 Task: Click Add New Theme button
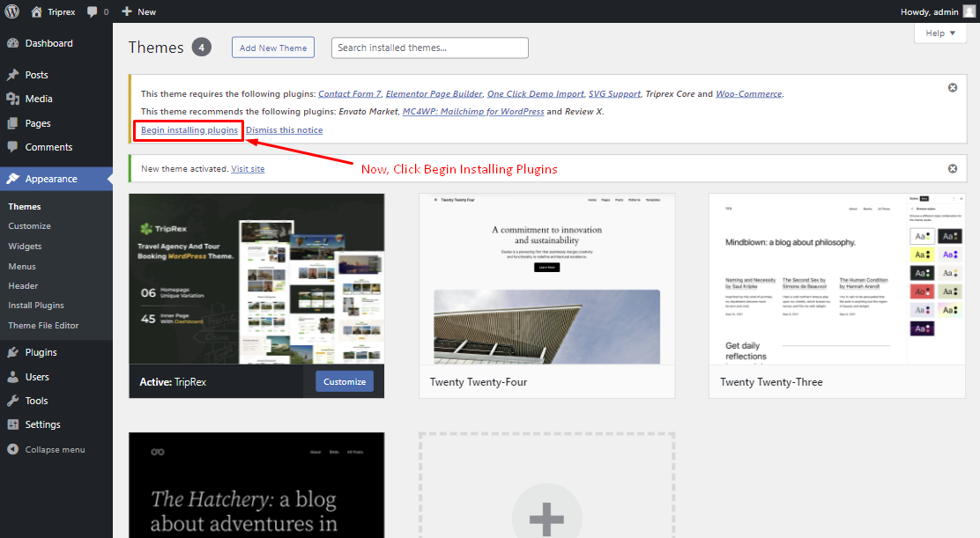click(273, 48)
